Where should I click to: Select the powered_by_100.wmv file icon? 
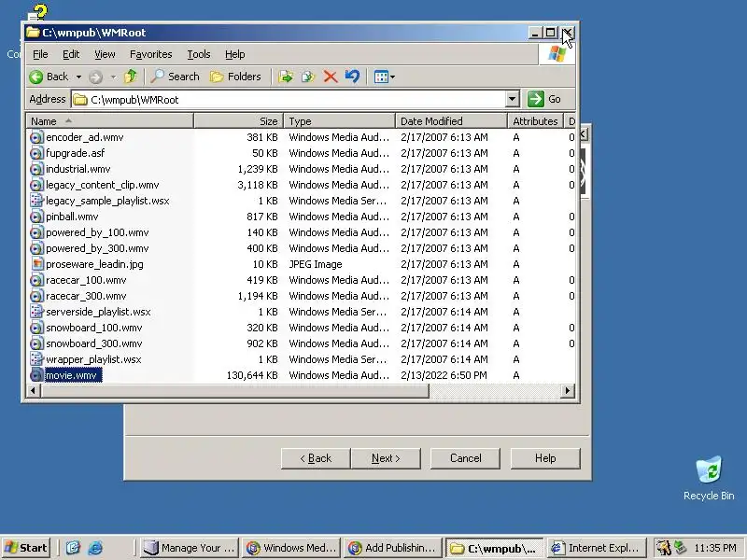36,232
